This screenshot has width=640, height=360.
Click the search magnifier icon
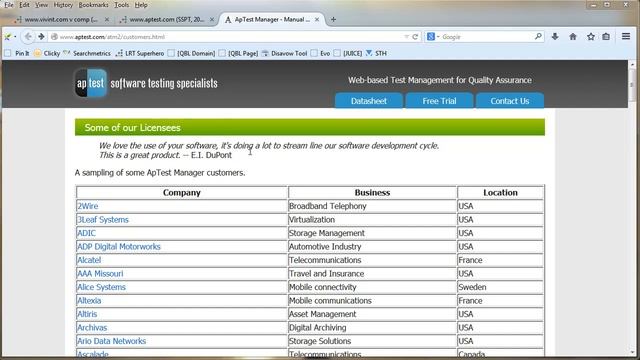pos(538,37)
